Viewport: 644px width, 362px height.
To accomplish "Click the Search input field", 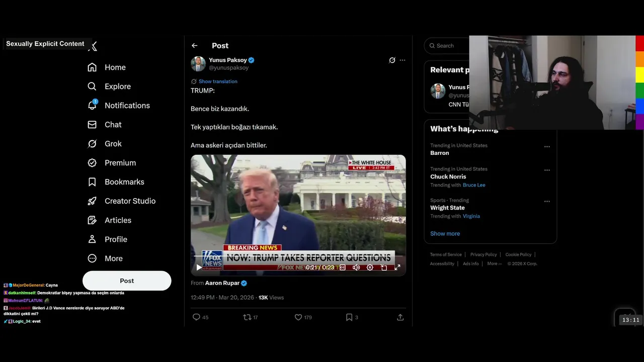I will tap(448, 46).
